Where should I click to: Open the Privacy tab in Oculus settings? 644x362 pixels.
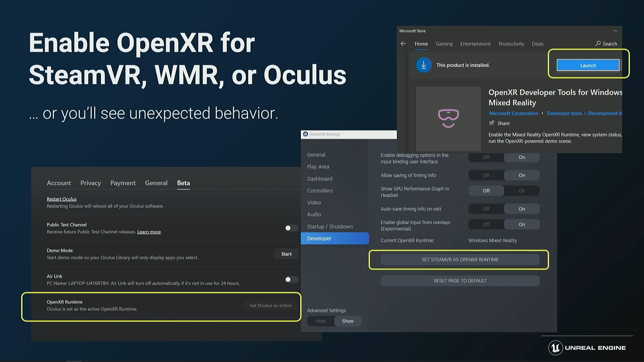coord(91,183)
